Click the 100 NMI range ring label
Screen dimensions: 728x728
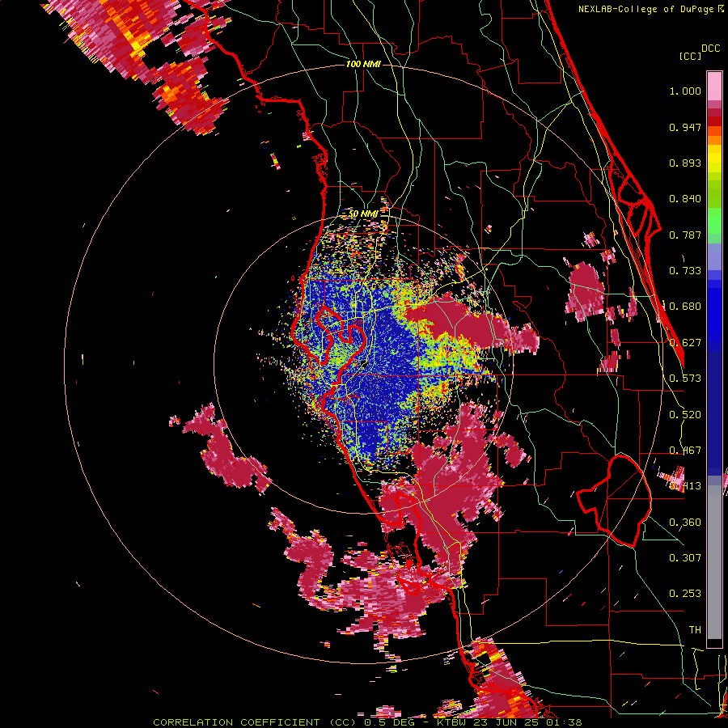[x=363, y=64]
